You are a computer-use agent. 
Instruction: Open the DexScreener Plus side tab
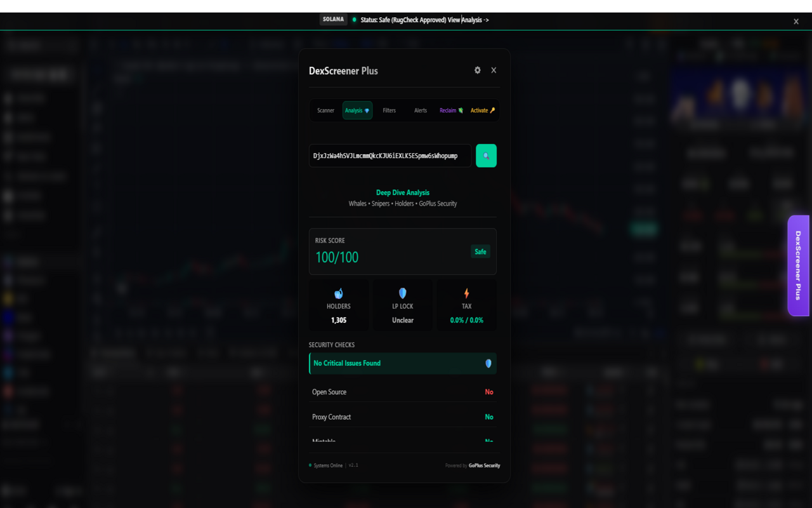point(798,265)
